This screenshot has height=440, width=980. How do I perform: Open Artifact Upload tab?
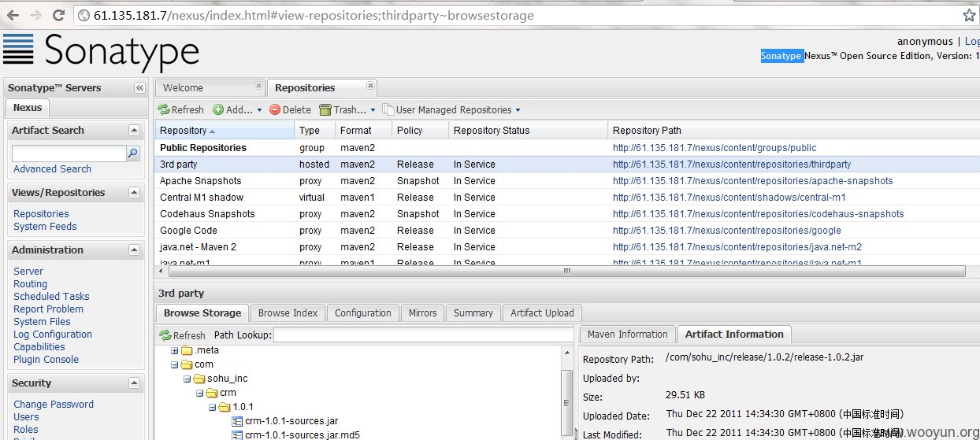click(x=542, y=313)
